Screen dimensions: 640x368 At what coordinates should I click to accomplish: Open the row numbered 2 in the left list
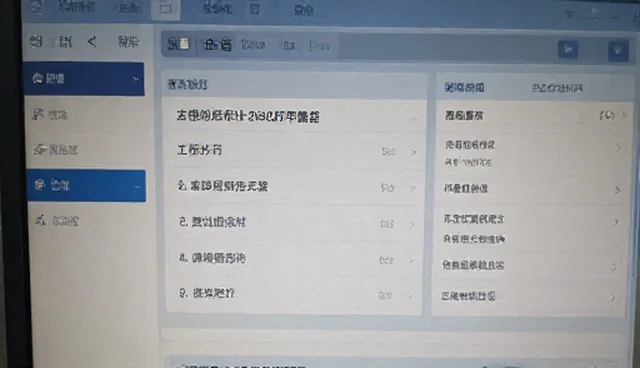[295, 187]
